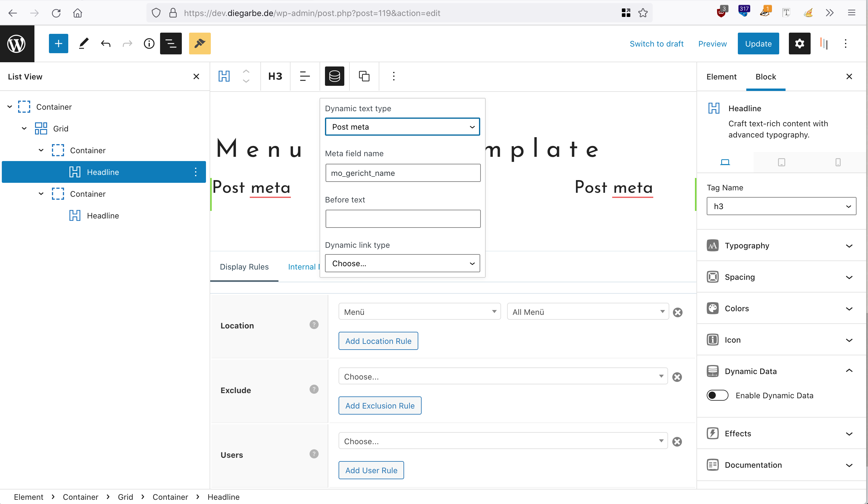Open the All Menü dropdown
Image resolution: width=868 pixels, height=504 pixels.
tap(588, 312)
